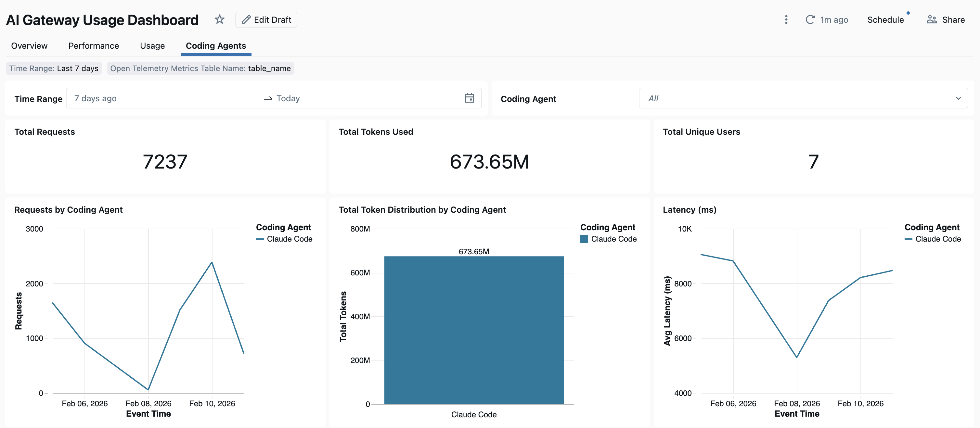Open the calendar date picker

point(470,98)
